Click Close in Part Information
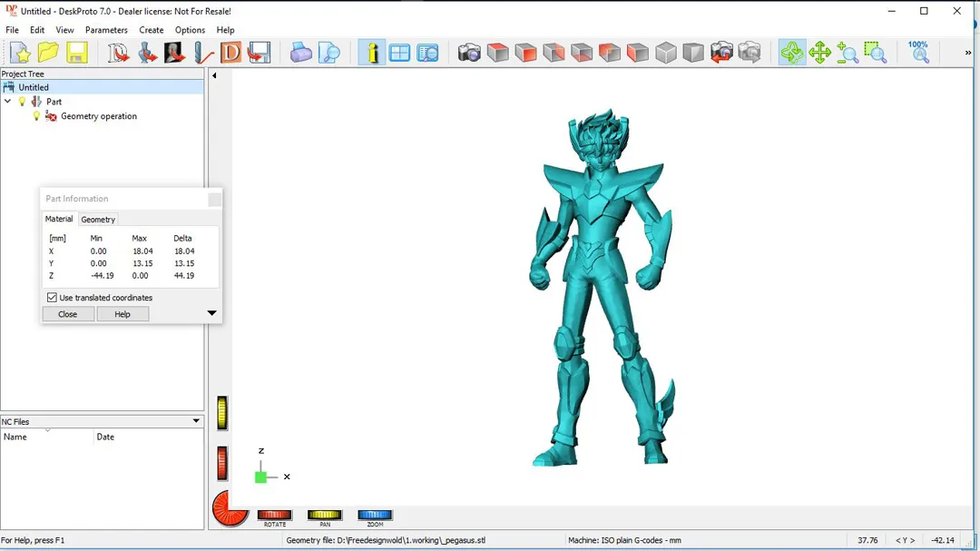The width and height of the screenshot is (980, 551). 67,314
